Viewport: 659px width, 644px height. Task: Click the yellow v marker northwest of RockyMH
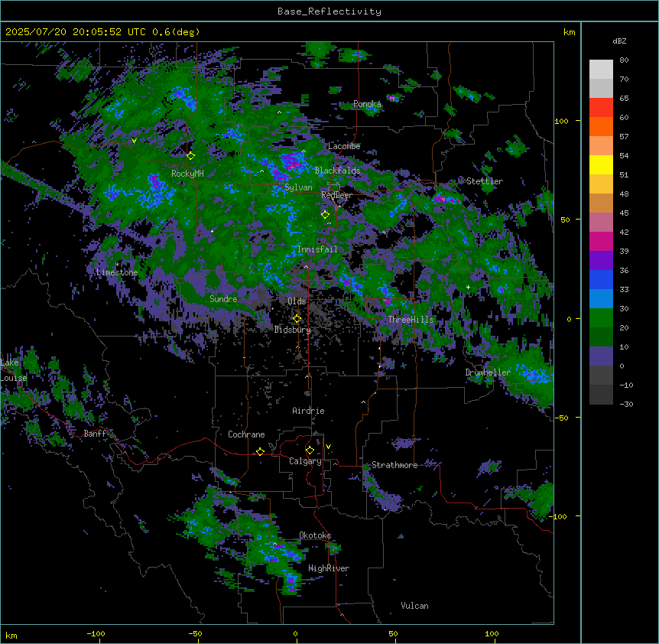point(134,141)
